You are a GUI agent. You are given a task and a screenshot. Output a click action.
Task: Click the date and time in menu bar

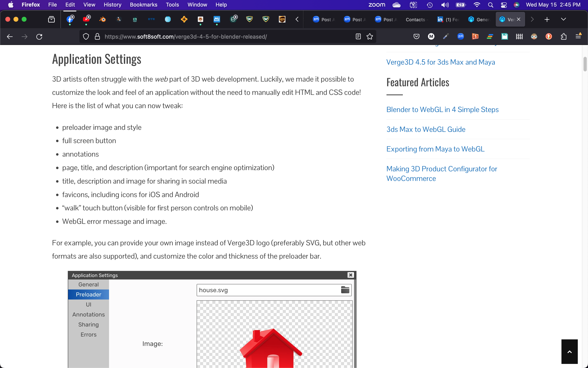coord(553,5)
